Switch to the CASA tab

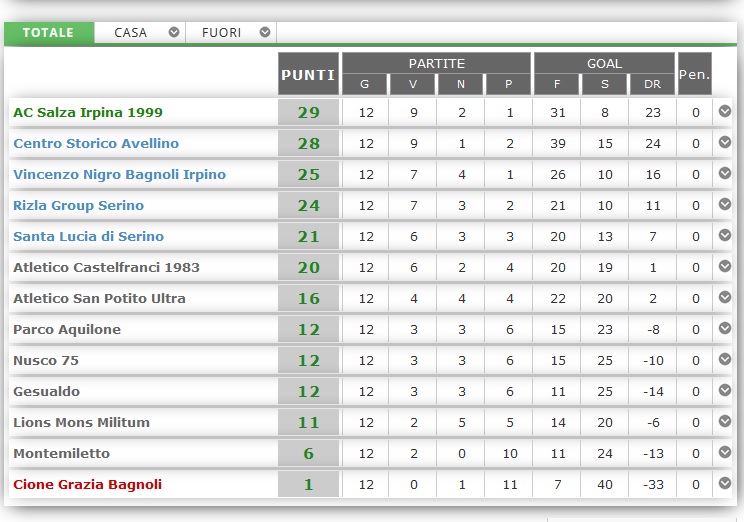click(x=131, y=32)
